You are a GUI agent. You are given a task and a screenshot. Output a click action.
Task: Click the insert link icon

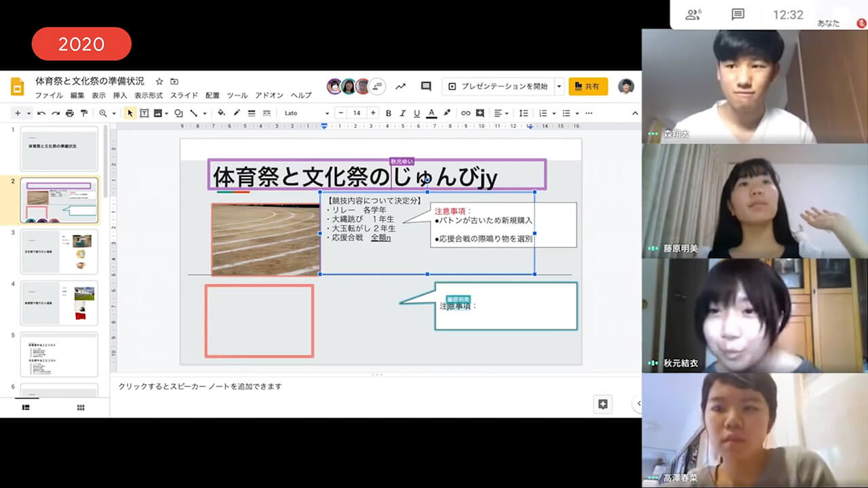click(x=465, y=113)
